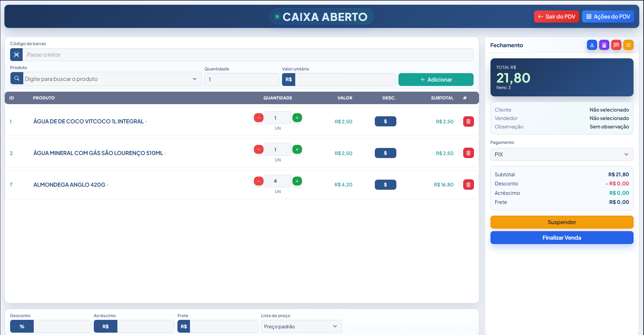Click the total value 21,80

(513, 78)
